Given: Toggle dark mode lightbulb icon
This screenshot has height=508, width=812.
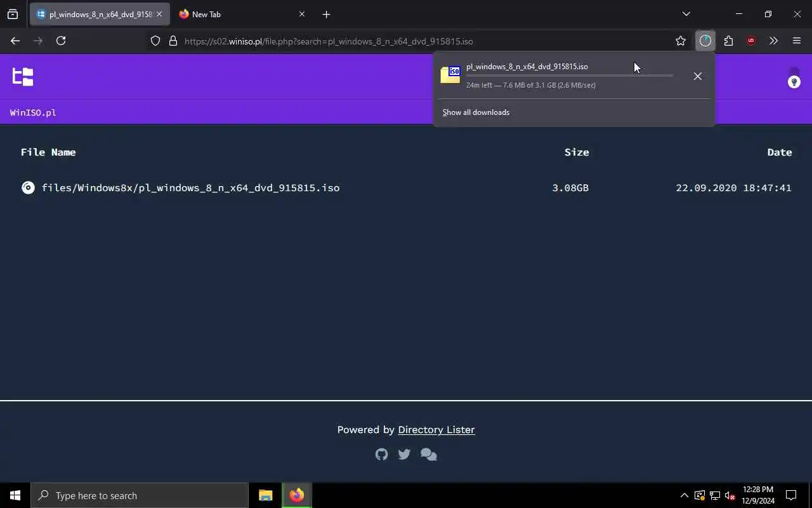Looking at the screenshot, I should [794, 82].
